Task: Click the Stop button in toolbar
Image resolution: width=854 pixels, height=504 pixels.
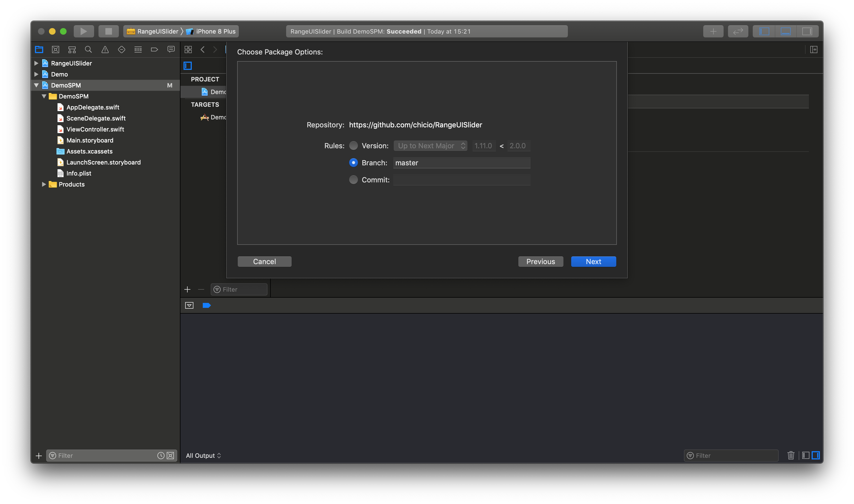Action: click(x=108, y=31)
